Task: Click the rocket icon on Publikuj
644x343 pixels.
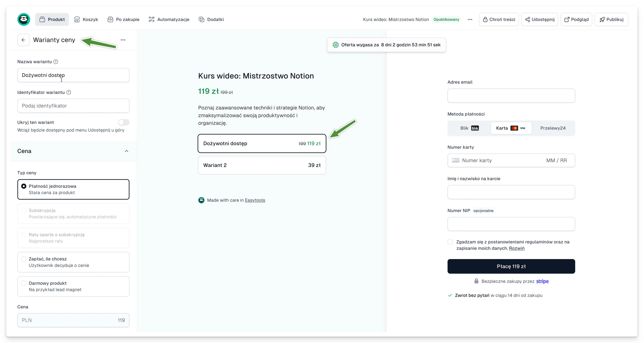Action: [602, 19]
